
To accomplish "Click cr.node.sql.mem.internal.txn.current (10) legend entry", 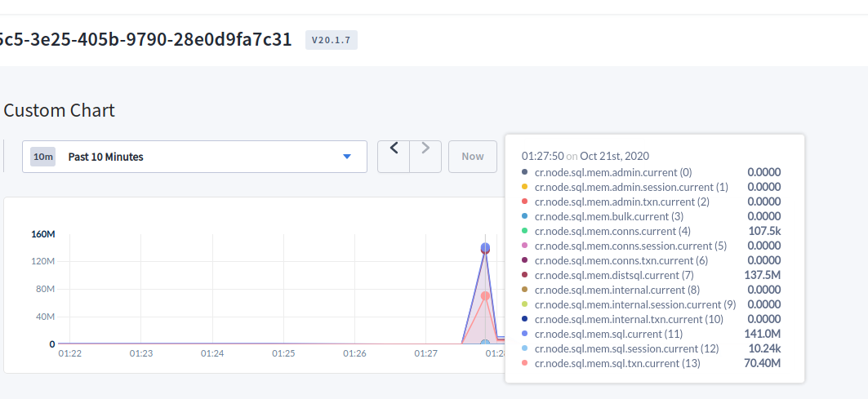I will point(629,319).
